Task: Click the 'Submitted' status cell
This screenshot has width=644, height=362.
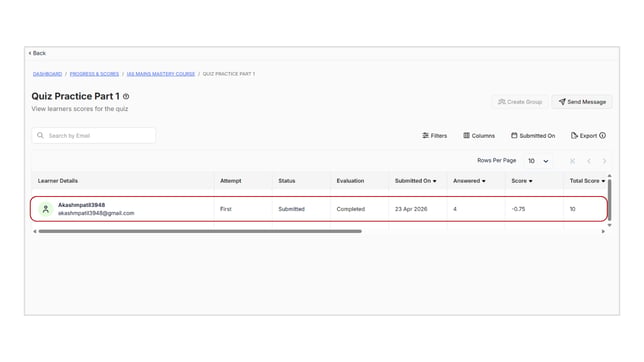Action: (292, 209)
